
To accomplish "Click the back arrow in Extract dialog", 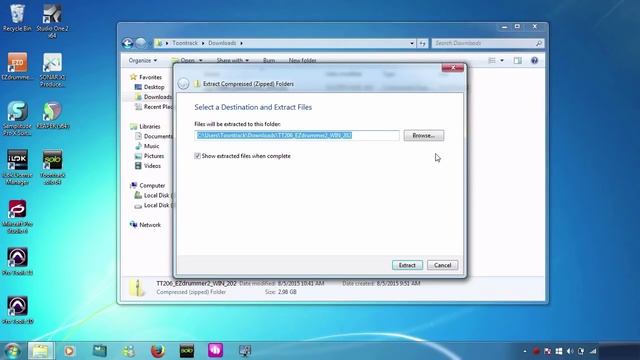I will click(183, 83).
